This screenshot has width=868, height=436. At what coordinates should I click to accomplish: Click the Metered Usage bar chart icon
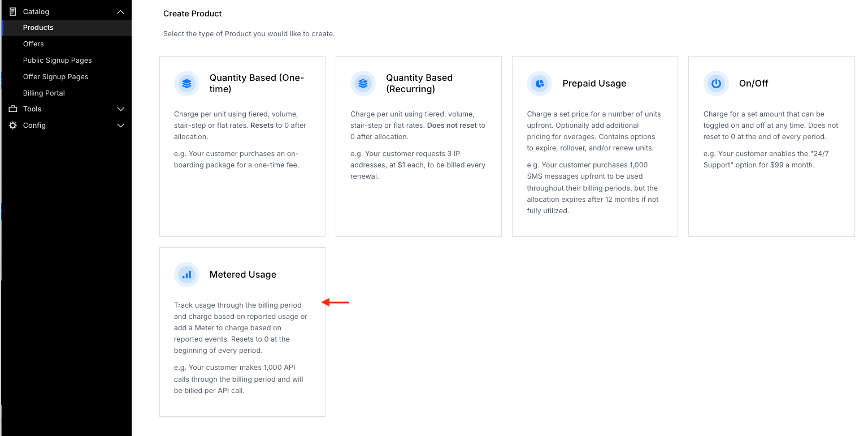point(187,275)
